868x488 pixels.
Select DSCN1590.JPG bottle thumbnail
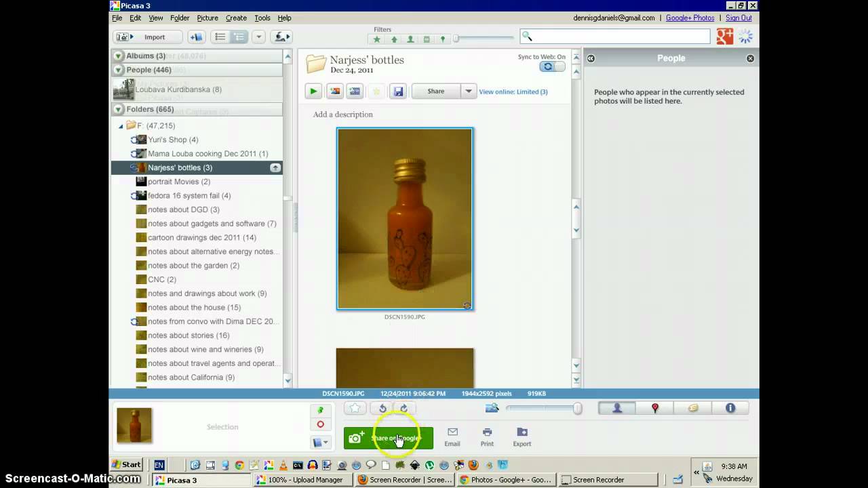coord(405,219)
